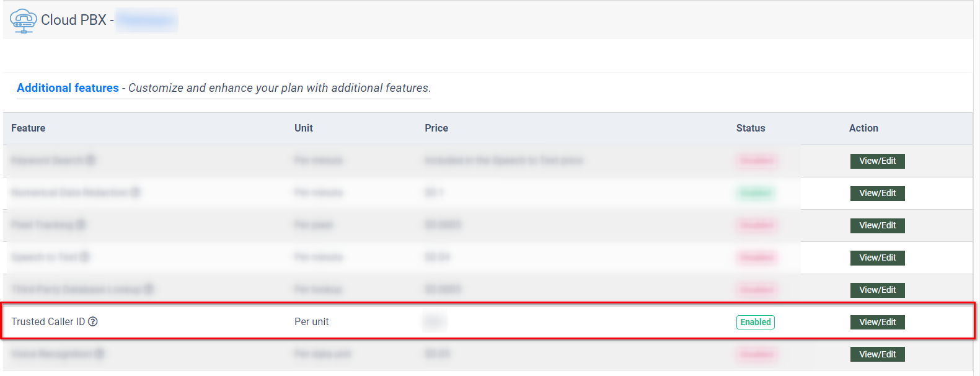Open View/Edit for Numerical Data Redaction
The width and height of the screenshot is (980, 376).
click(877, 193)
